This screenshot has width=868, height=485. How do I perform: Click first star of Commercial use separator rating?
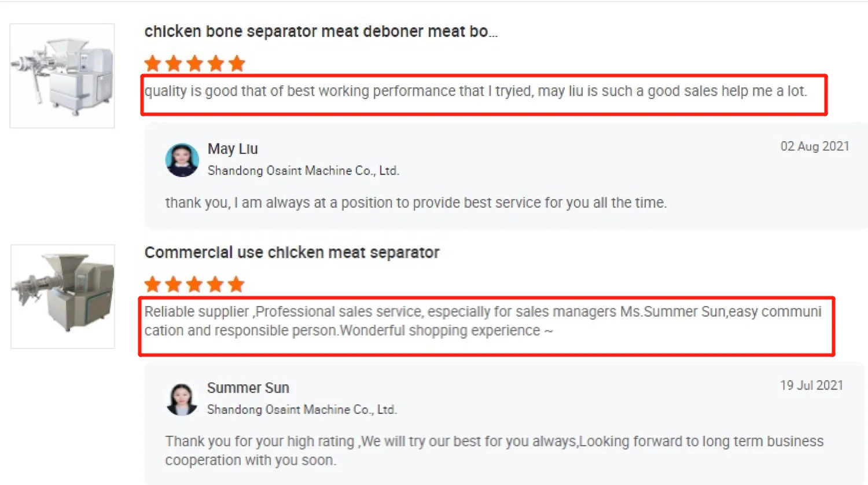(x=153, y=284)
